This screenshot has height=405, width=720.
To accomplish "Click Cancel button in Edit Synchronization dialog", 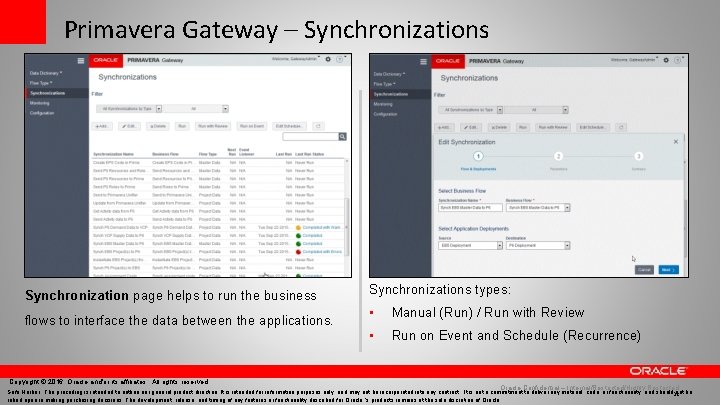I will tap(644, 270).
